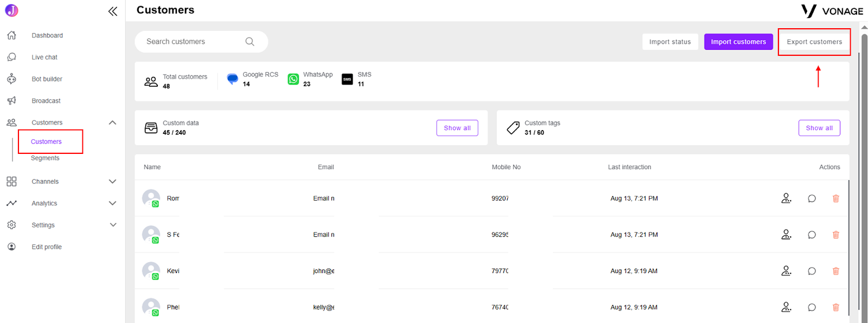
Task: Delete the first customer via trash icon
Action: pos(836,198)
